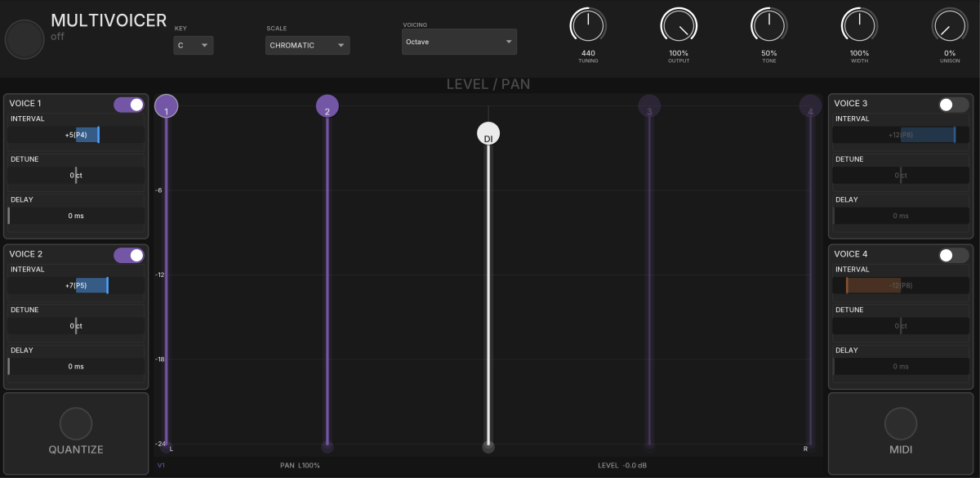
Task: Disable the Voice 1 toggle
Action: pyautogui.click(x=129, y=105)
